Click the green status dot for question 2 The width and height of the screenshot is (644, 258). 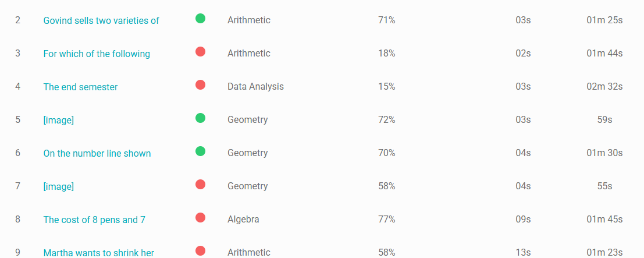[x=201, y=18]
